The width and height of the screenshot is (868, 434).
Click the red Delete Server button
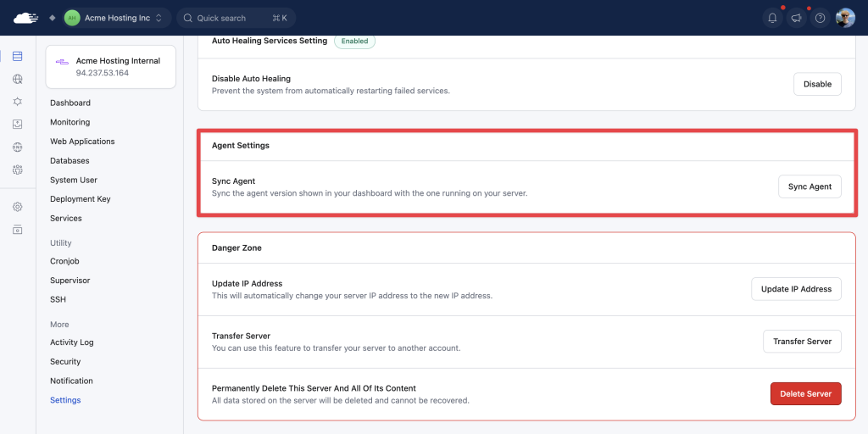point(805,393)
